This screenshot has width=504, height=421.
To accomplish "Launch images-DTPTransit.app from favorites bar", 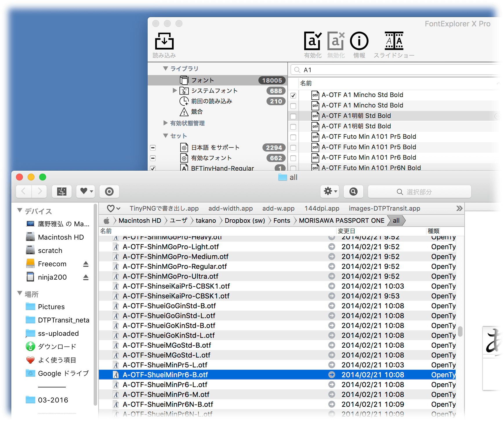I will click(x=385, y=208).
